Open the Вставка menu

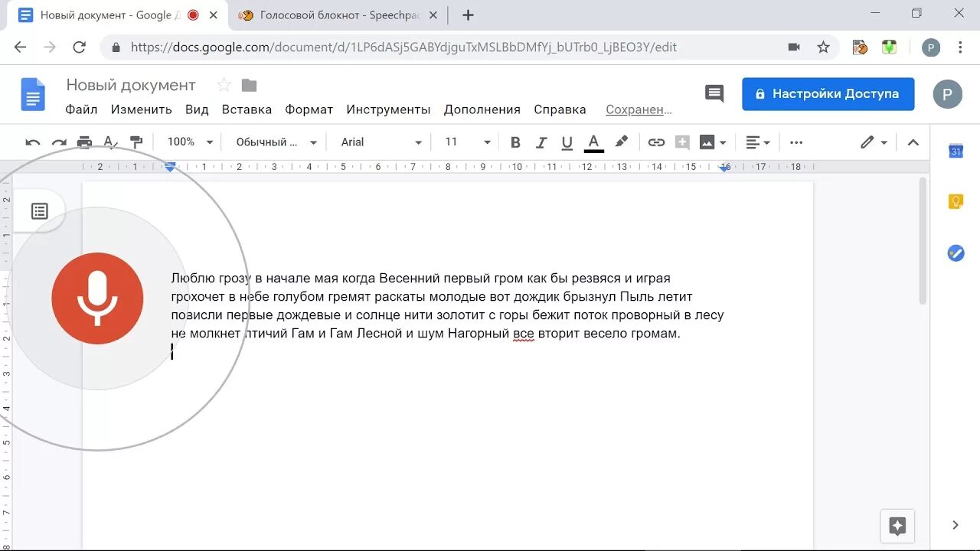pos(247,109)
